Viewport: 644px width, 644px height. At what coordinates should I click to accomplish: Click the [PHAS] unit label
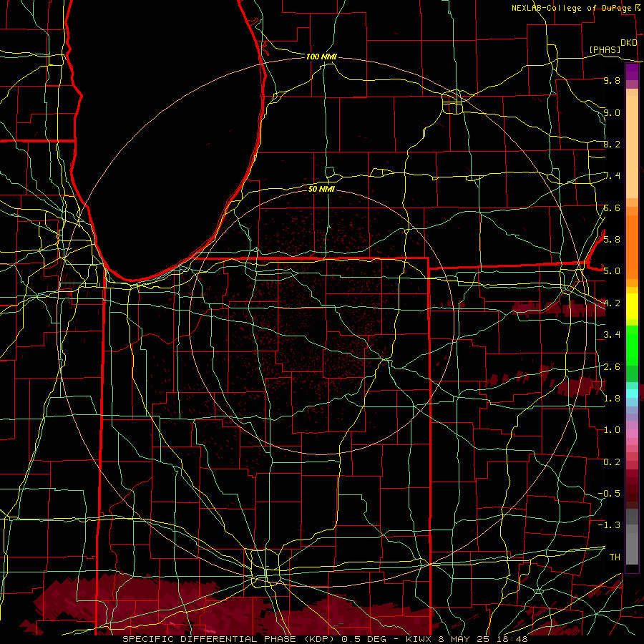[605, 49]
